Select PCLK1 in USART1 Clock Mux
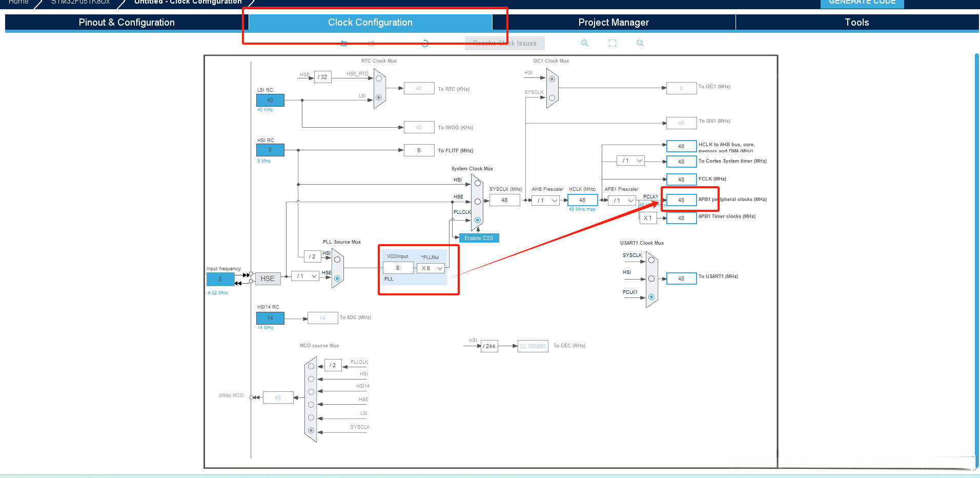 pos(651,297)
